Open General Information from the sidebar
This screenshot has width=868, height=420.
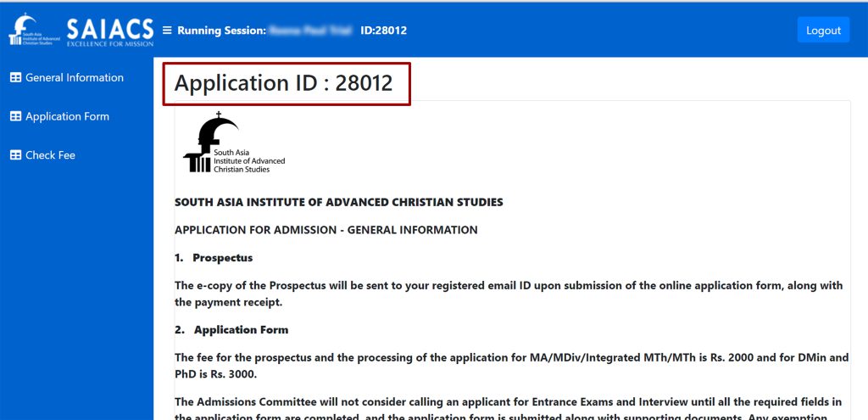pyautogui.click(x=75, y=77)
